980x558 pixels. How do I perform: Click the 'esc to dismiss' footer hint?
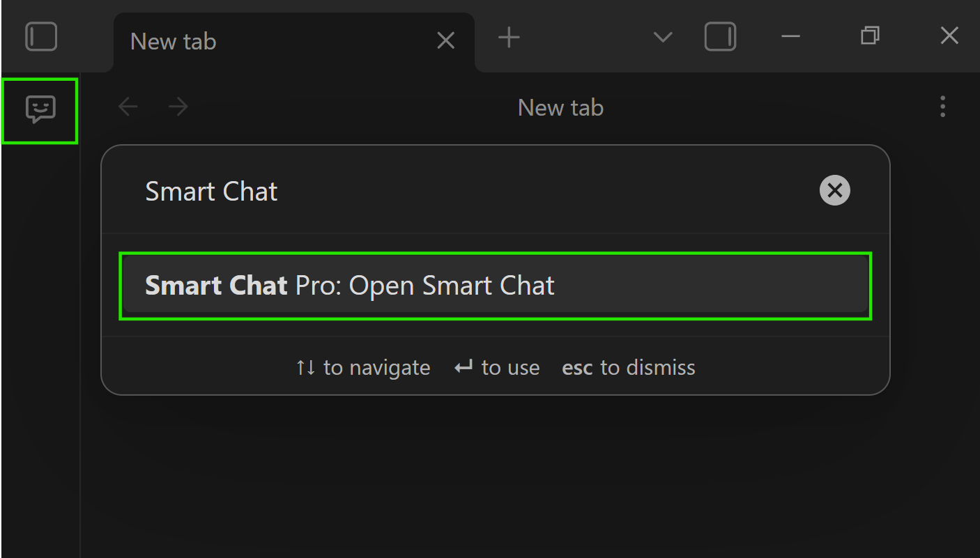[x=628, y=367]
